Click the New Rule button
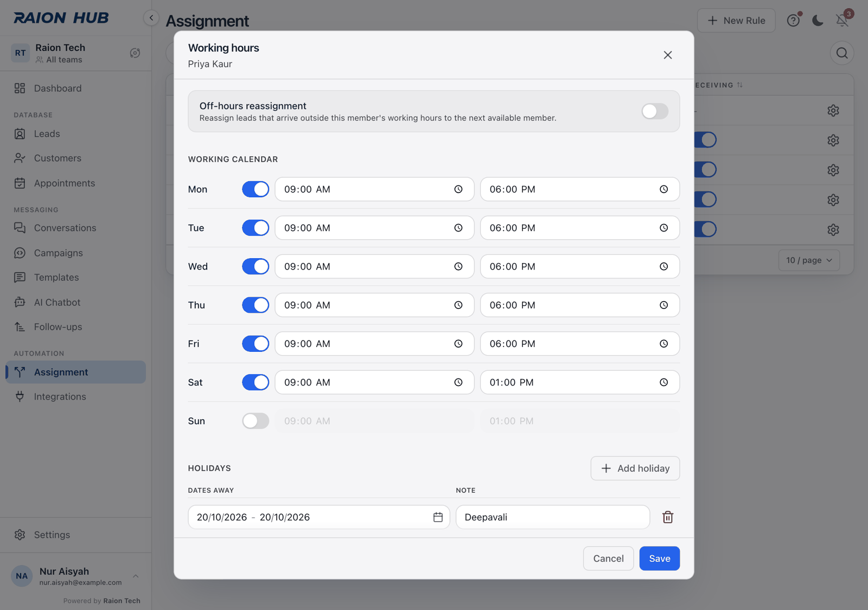This screenshot has height=610, width=868. click(x=736, y=20)
